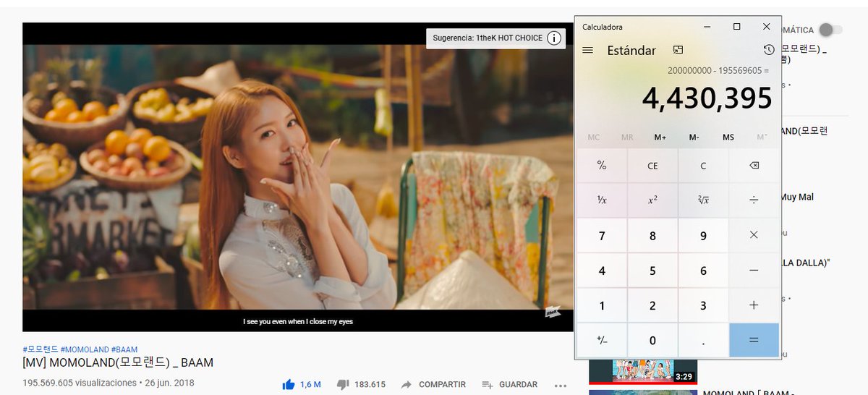Click the divide operator key
Image resolution: width=868 pixels, height=395 pixels.
coord(754,200)
